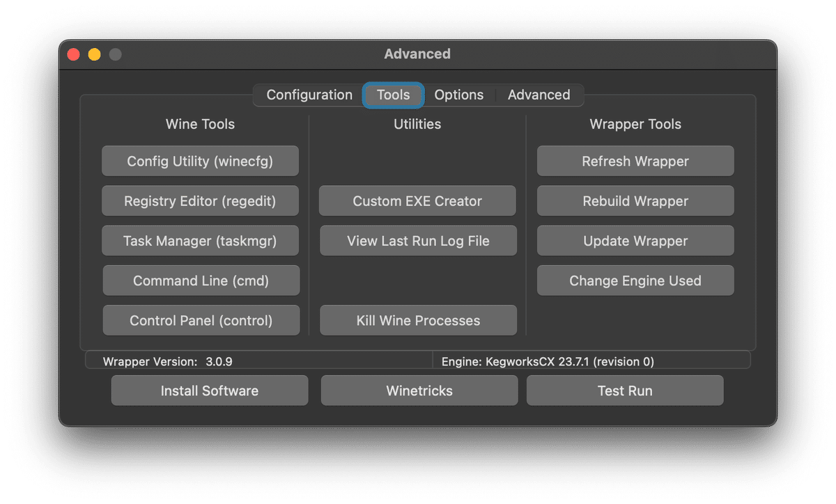
Task: Launch Control Panel (control)
Action: pos(201,320)
